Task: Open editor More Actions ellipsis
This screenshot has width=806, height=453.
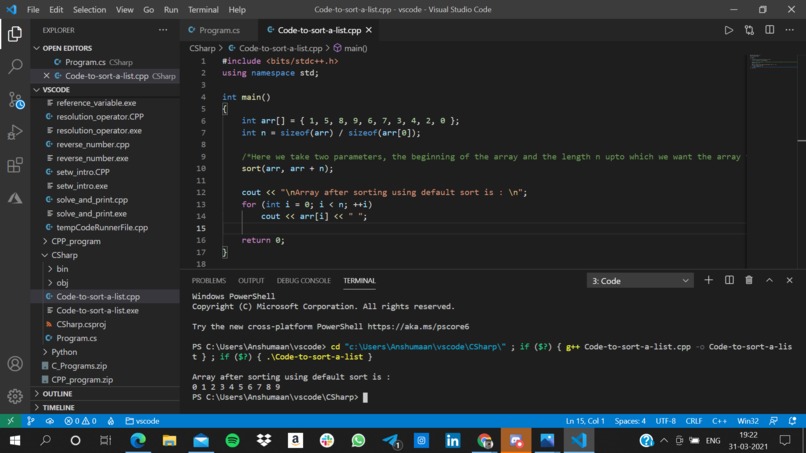Action: point(790,30)
